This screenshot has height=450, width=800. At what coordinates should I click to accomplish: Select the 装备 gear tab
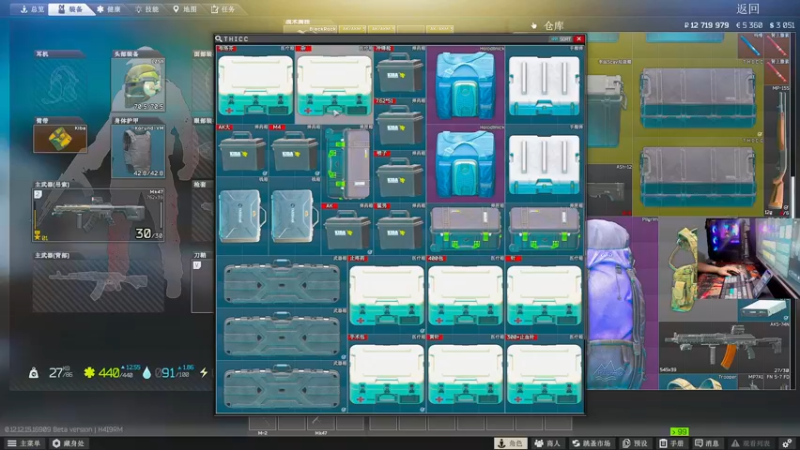click(x=70, y=9)
